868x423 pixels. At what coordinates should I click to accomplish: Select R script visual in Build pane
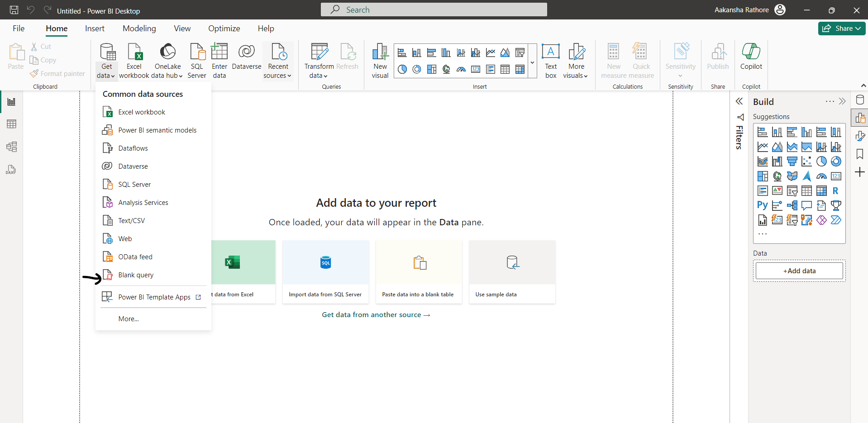click(836, 191)
